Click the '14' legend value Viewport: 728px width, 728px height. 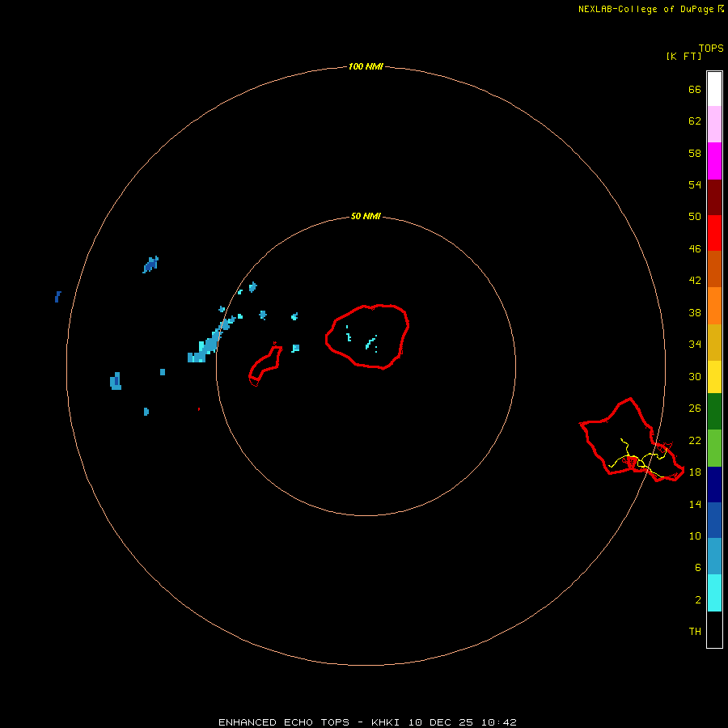pos(695,504)
